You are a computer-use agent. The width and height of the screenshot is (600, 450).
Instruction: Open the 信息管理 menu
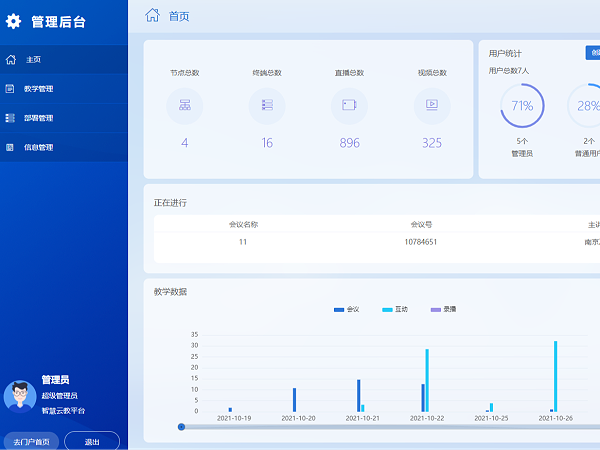pyautogui.click(x=64, y=147)
